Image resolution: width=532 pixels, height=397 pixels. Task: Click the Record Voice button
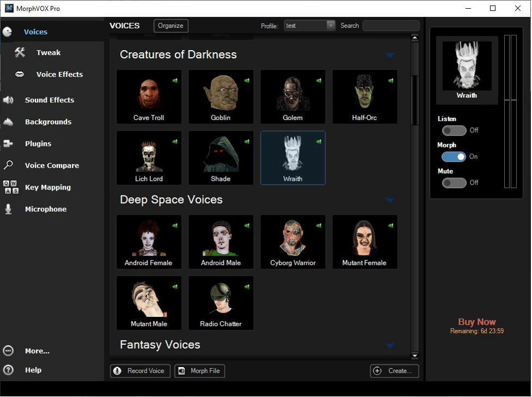point(139,371)
